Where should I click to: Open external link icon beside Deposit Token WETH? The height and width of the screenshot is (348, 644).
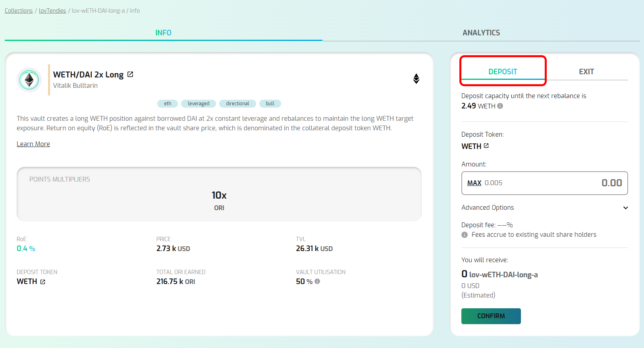(486, 146)
